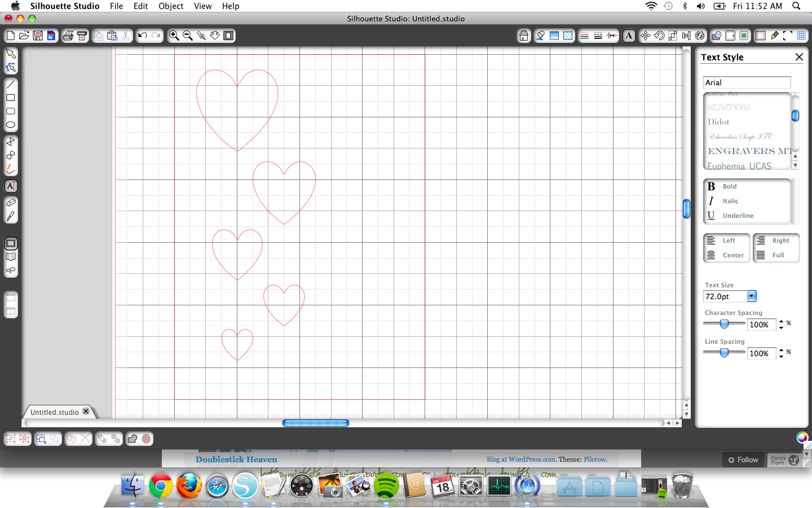Activate the Text tool in the sidebar
This screenshot has width=812, height=508.
[11, 186]
